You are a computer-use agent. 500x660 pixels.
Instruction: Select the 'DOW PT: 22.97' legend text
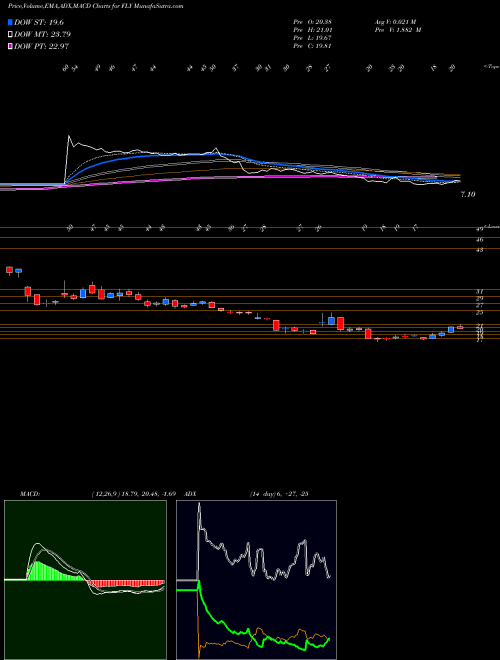(x=41, y=46)
